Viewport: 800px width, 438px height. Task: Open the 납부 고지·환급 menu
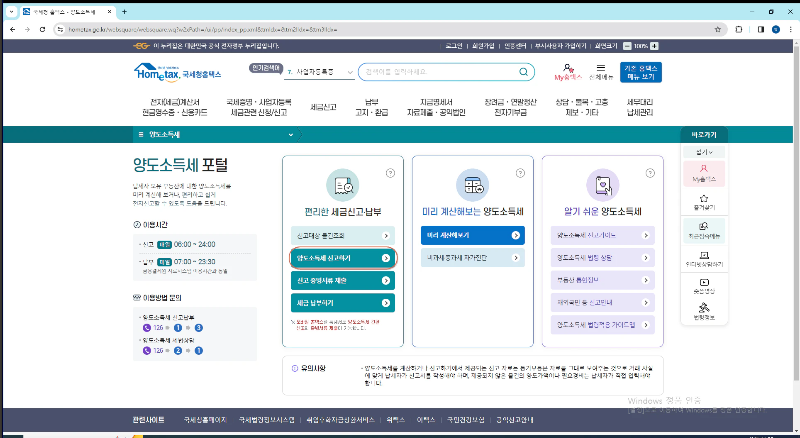point(371,107)
